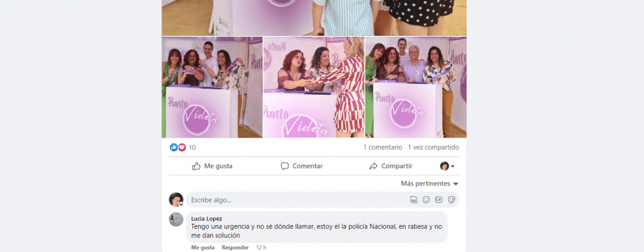Click the Compartir arrow button
The height and width of the screenshot is (252, 644).
tap(391, 167)
